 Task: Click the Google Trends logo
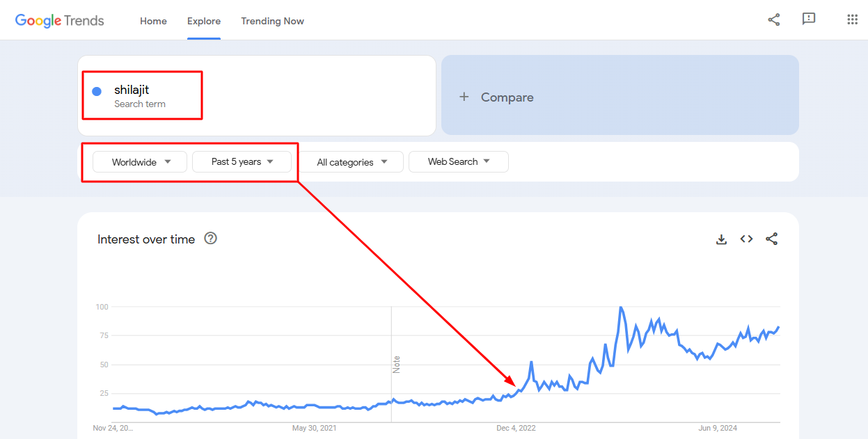(60, 21)
